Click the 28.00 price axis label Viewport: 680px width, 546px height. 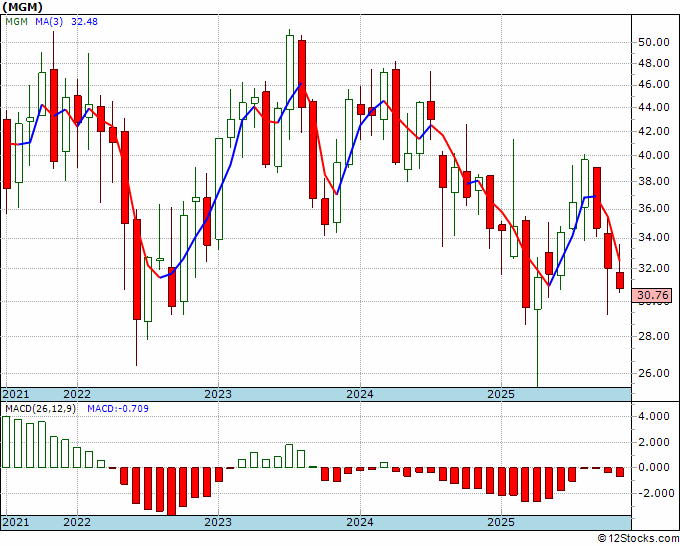click(653, 336)
